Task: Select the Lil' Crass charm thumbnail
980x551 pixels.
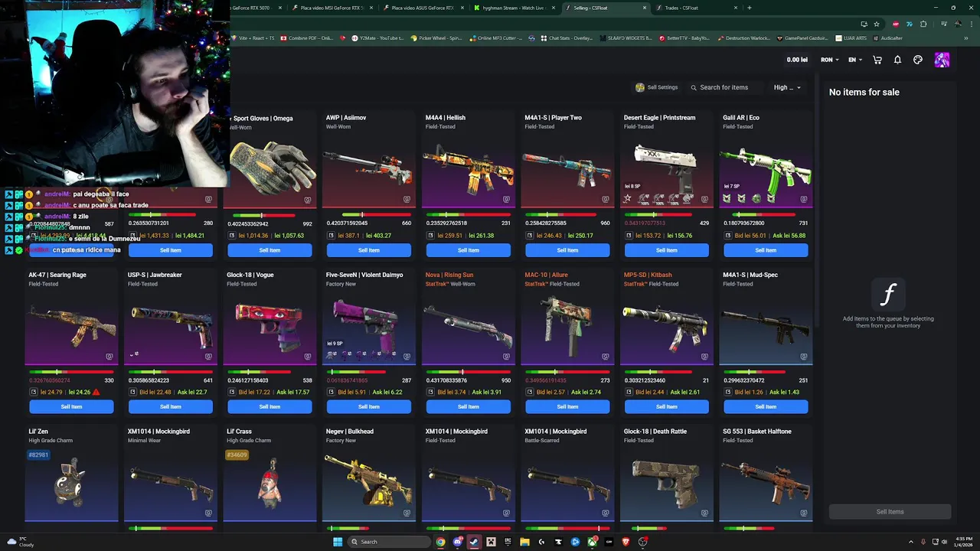Action: (x=269, y=484)
